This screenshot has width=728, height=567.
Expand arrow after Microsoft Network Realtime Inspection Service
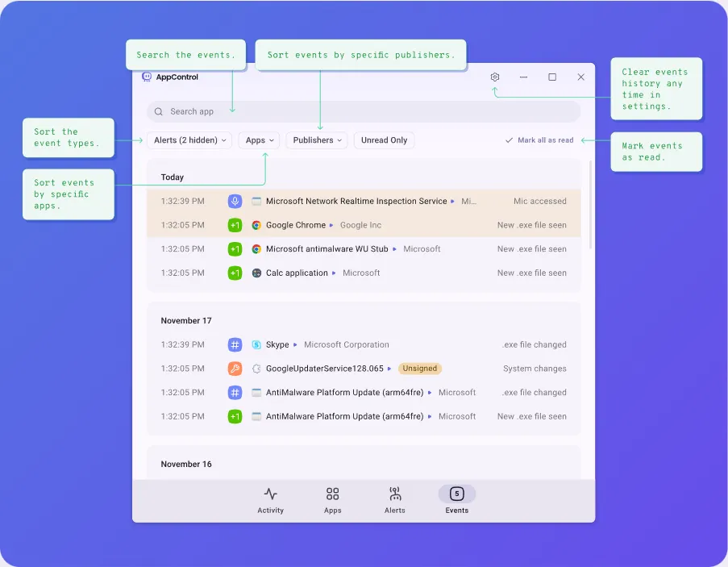(x=452, y=201)
